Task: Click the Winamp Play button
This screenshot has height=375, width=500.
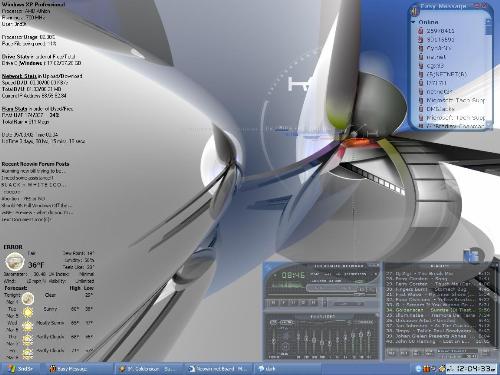Action: [x=284, y=302]
